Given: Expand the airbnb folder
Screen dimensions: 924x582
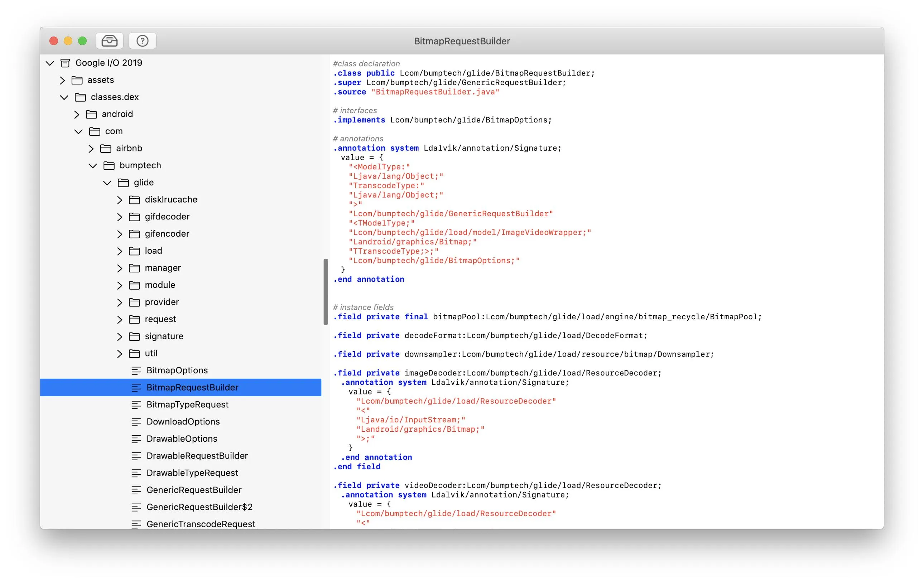Looking at the screenshot, I should [91, 149].
